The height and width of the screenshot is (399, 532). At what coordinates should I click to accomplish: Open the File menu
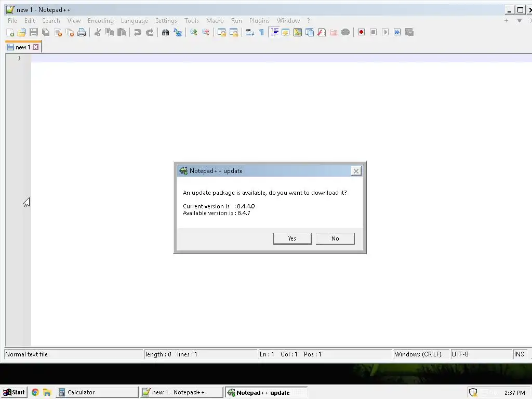coord(12,21)
